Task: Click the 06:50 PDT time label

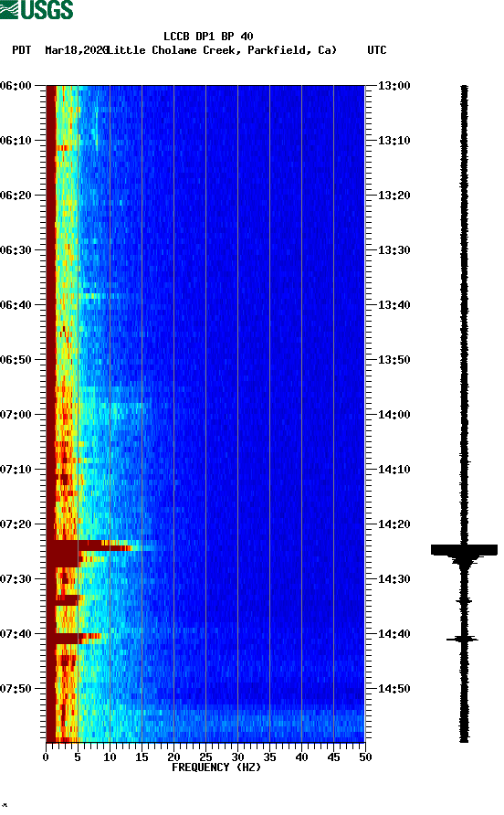Action: [x=16, y=360]
